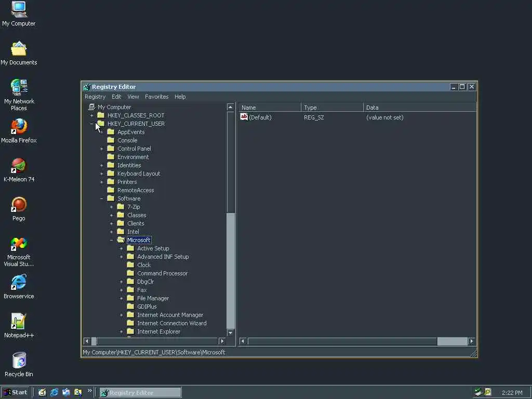Open My Network Places icon
The width and height of the screenshot is (532, 399).
coord(19,87)
